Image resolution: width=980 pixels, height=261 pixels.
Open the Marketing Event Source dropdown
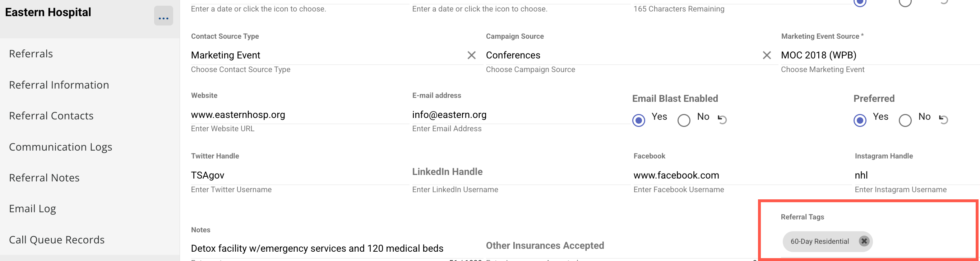click(x=875, y=56)
